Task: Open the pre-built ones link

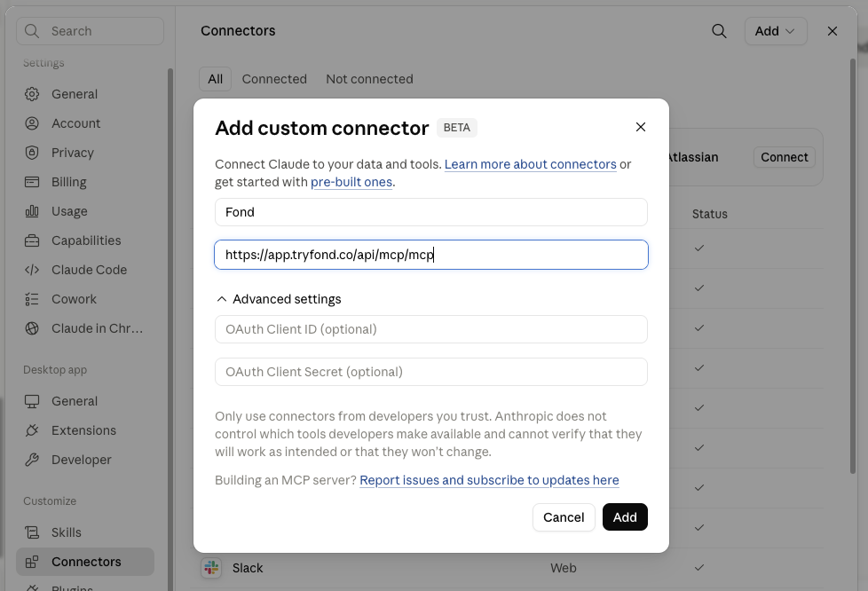Action: 351,182
